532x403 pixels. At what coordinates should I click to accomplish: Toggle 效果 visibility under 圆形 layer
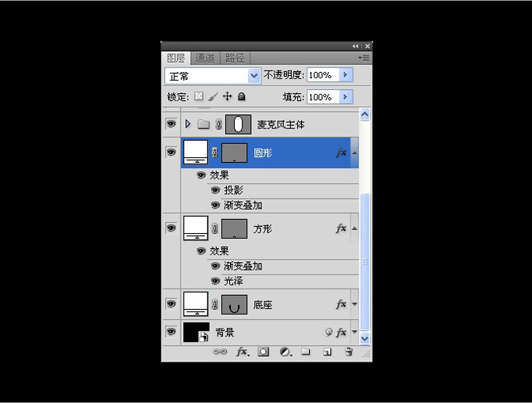(201, 175)
